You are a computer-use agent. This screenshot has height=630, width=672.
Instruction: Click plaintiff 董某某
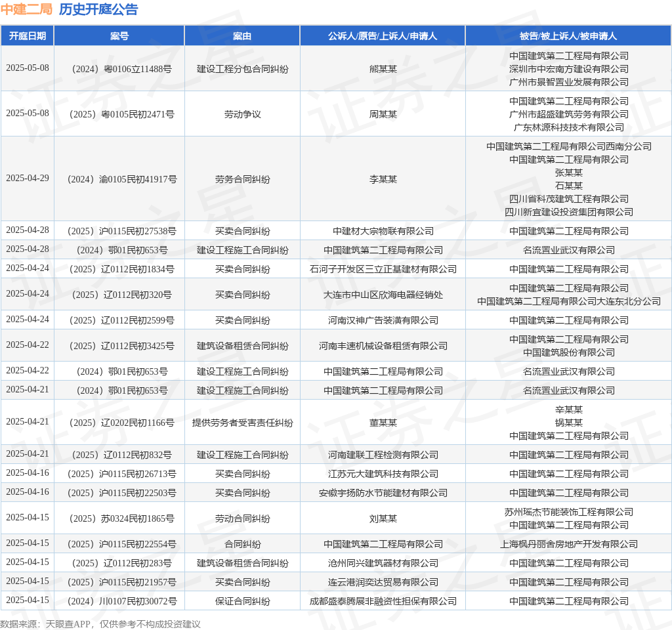(383, 423)
